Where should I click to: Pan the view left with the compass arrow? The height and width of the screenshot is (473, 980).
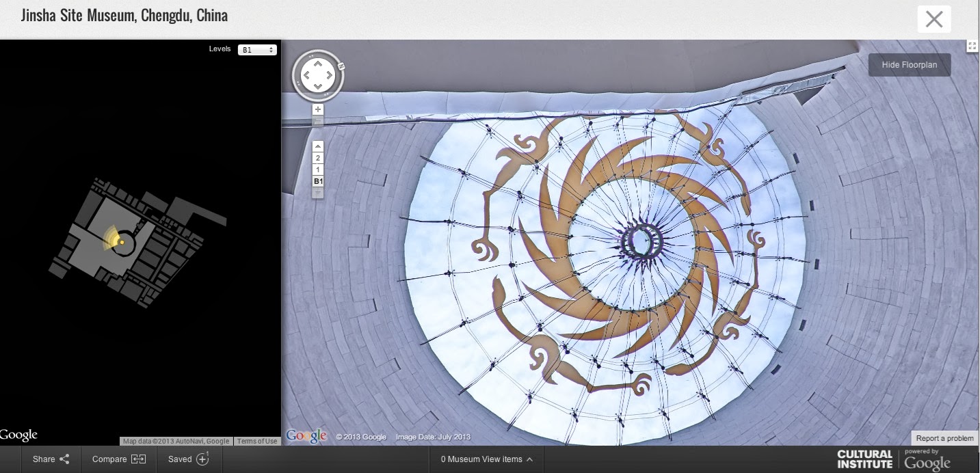tap(305, 75)
